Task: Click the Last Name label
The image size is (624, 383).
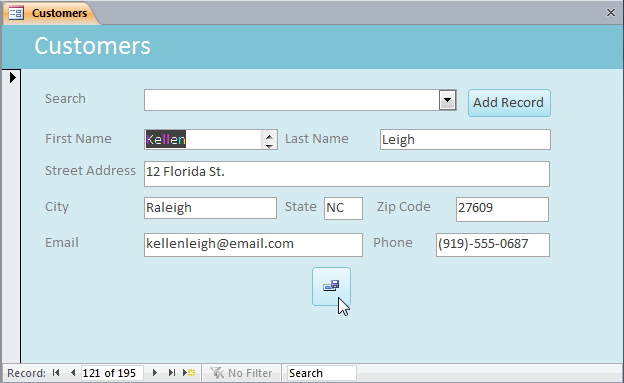Action: point(317,139)
